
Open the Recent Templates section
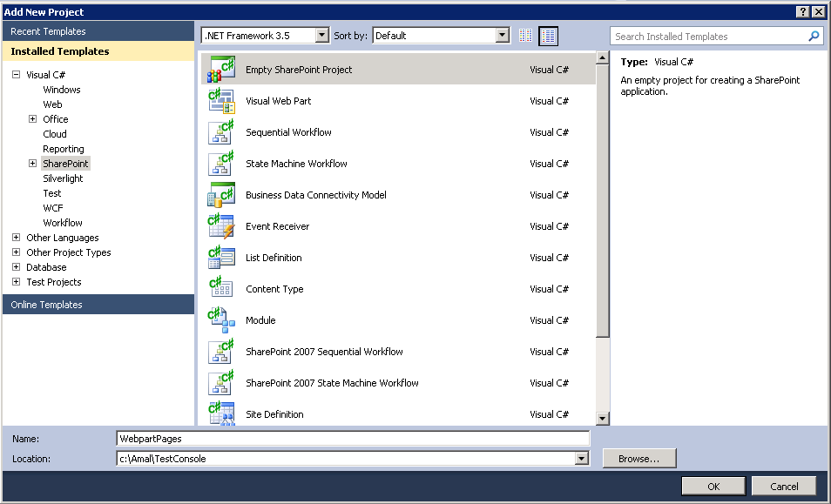tap(98, 31)
